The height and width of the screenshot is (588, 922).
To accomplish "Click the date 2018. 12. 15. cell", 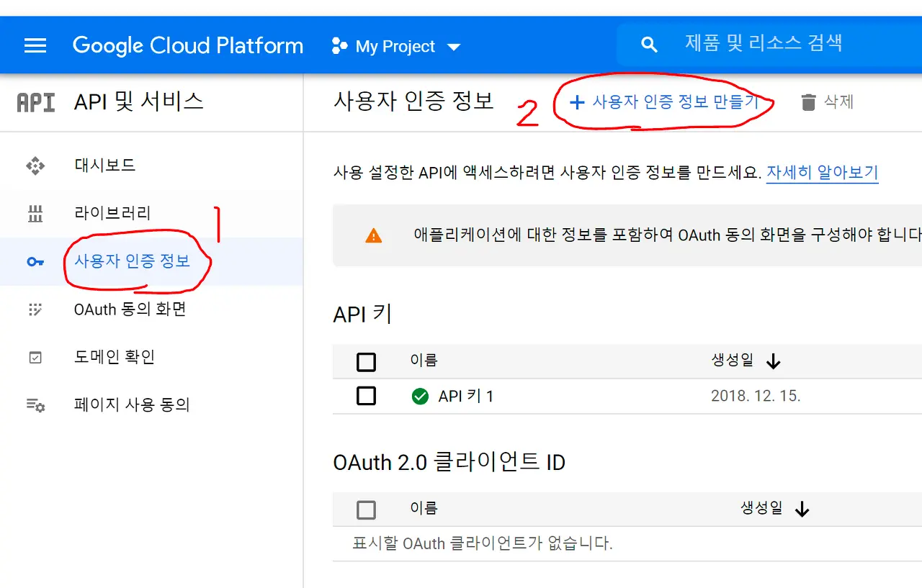I will pos(756,396).
